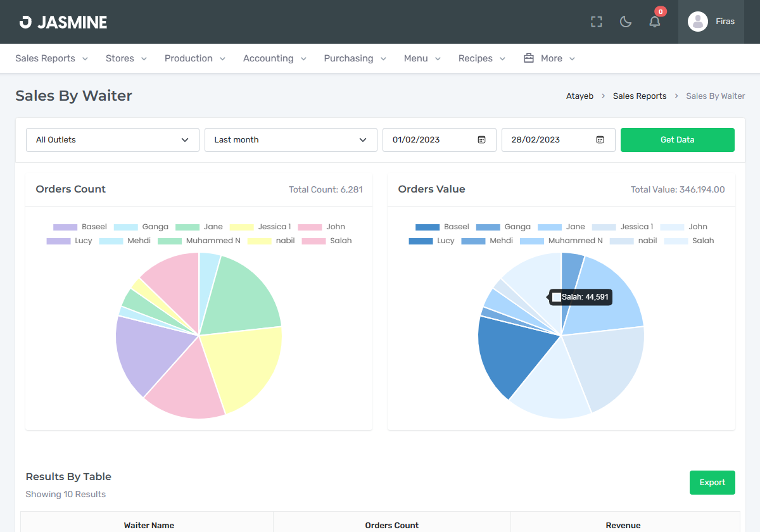760x532 pixels.
Task: Open calendar picker for 28/02/2023
Action: click(x=600, y=140)
